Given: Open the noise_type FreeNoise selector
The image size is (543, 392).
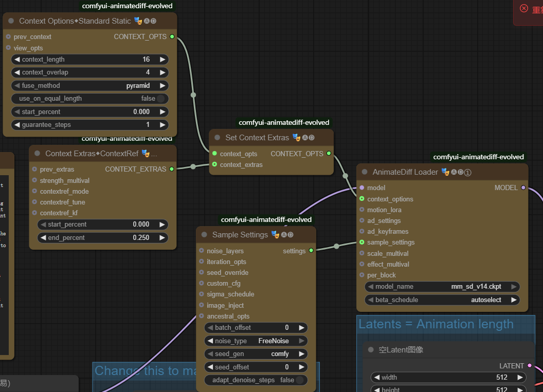Looking at the screenshot, I should 256,341.
